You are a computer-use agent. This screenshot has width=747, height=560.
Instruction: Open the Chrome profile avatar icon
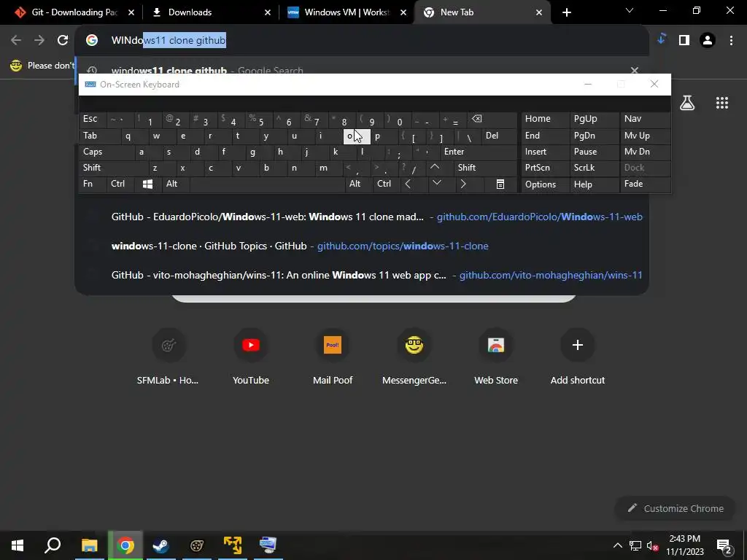tap(708, 41)
